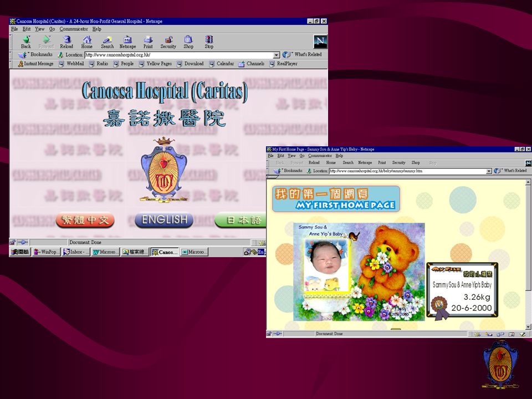Screen dimensions: 532x399
Task: Open Bookmarks in Canossa Hospital window
Action: pos(36,54)
